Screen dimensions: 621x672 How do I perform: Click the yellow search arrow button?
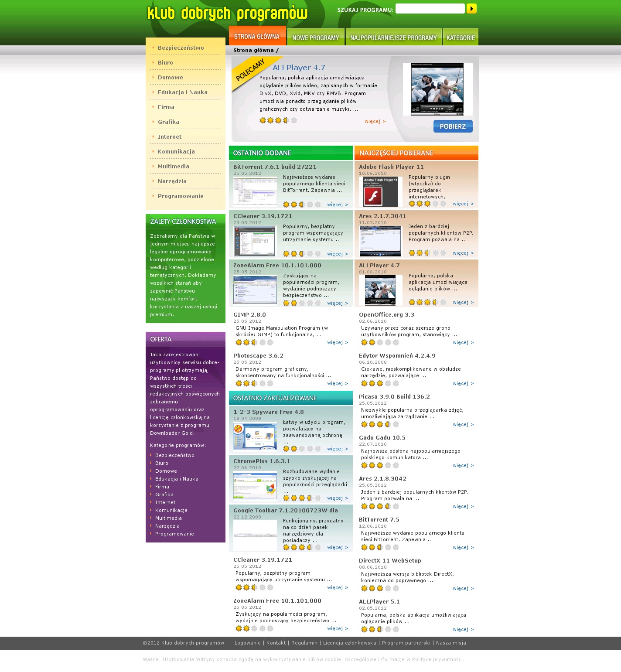coord(471,9)
